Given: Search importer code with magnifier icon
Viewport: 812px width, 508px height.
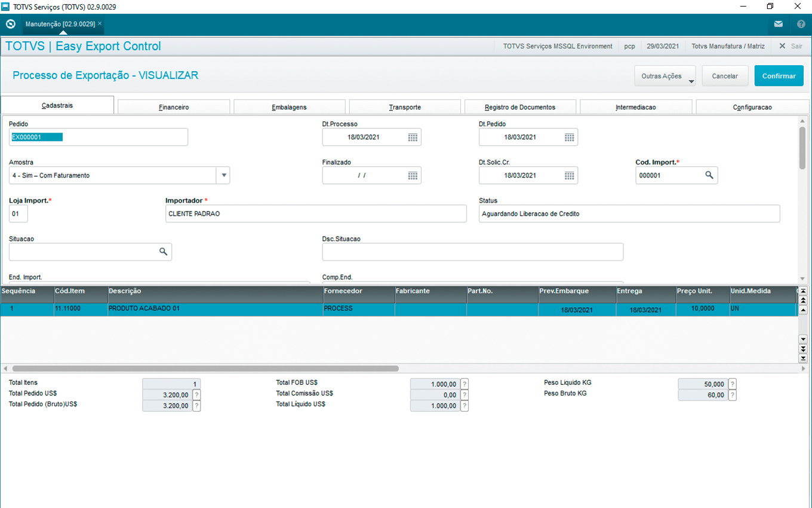Looking at the screenshot, I should pyautogui.click(x=709, y=175).
